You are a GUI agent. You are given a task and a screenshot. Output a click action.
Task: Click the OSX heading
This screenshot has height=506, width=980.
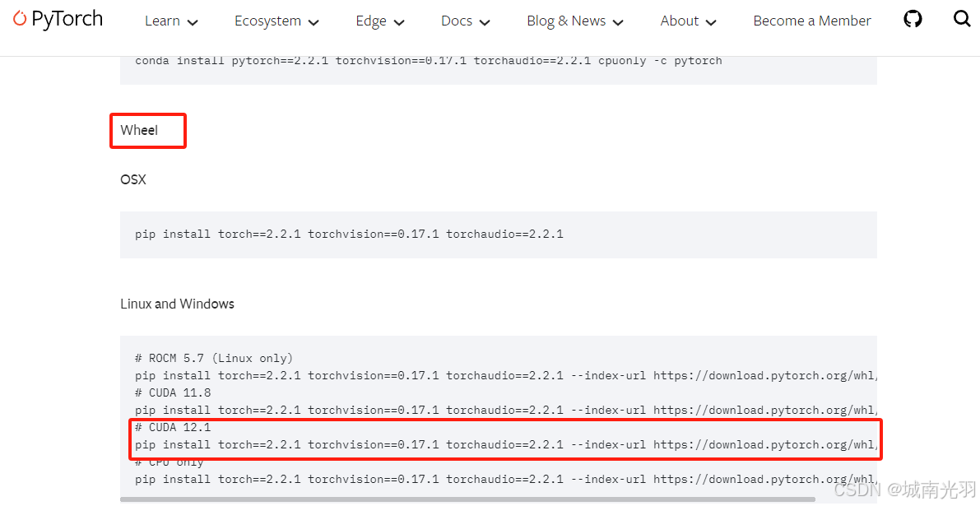coord(133,180)
